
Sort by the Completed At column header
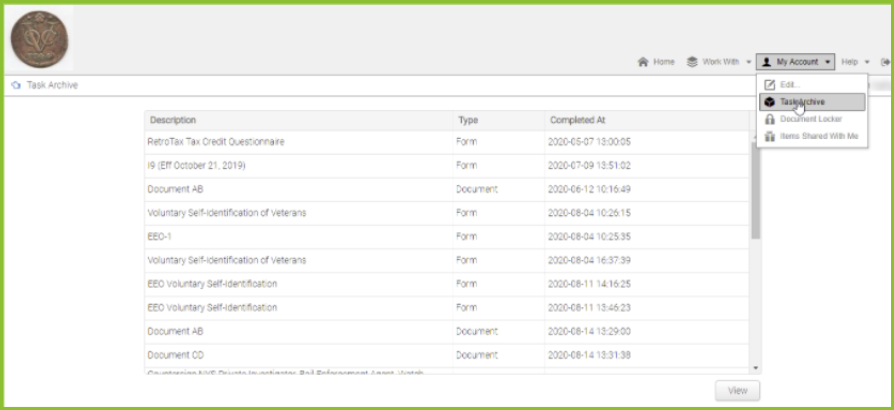[x=647, y=120]
